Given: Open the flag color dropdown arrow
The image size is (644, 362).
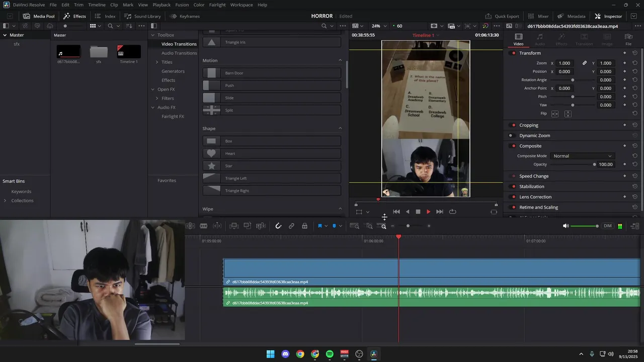Looking at the screenshot, I should pos(326,226).
